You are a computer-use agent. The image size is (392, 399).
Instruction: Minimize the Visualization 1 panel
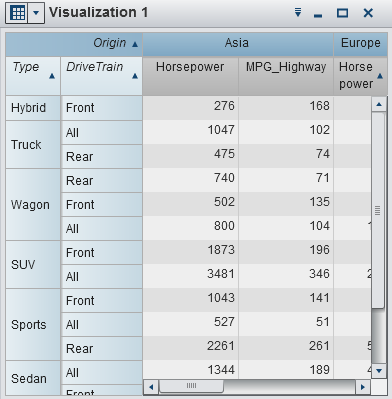click(x=318, y=15)
